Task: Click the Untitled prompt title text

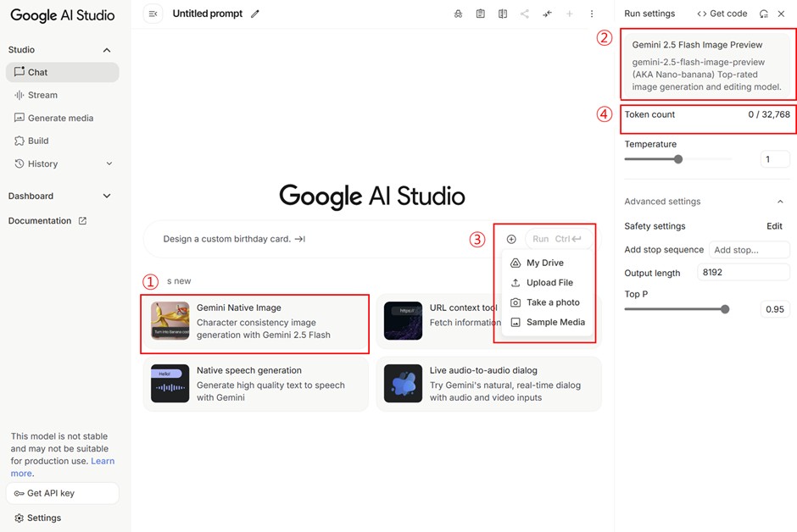Action: pos(208,14)
